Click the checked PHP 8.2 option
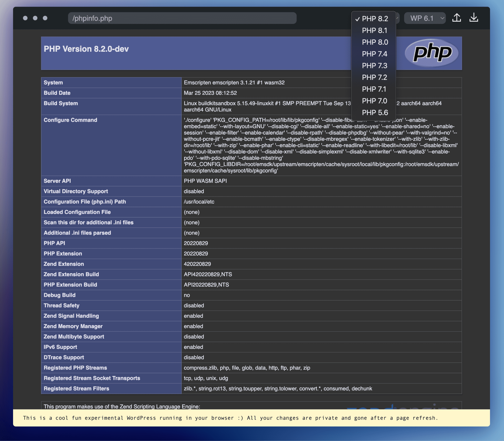504x441 pixels. click(374, 18)
